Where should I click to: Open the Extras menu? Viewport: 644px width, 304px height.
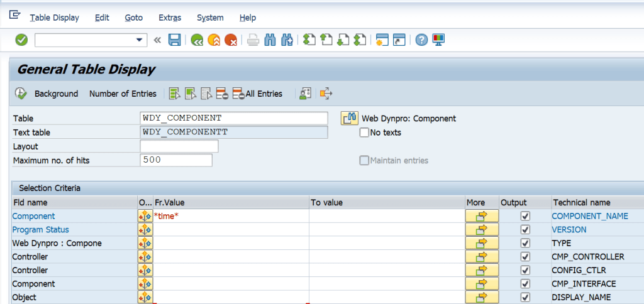(170, 18)
